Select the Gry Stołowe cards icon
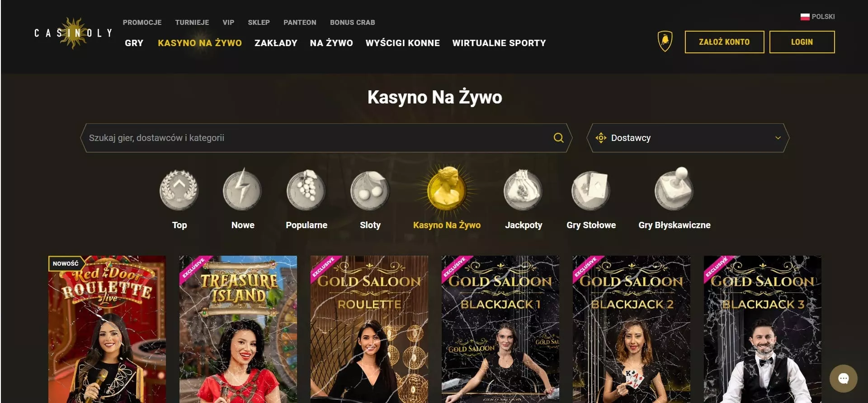Screen dimensions: 868x403 click(x=591, y=190)
